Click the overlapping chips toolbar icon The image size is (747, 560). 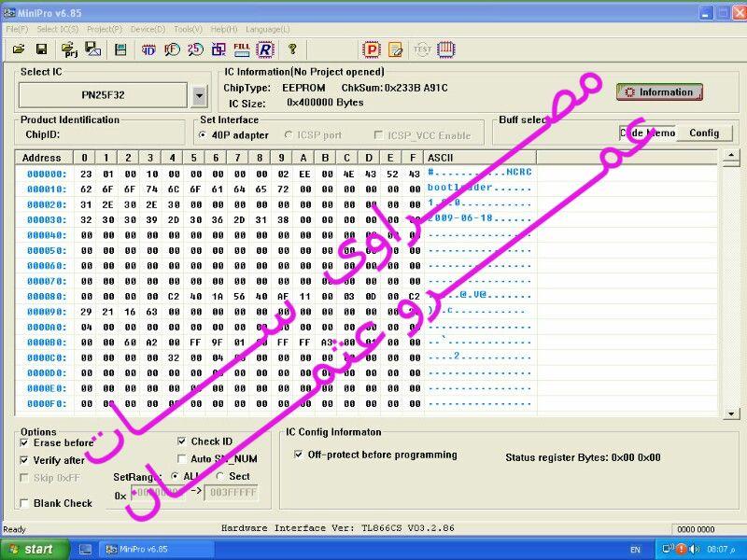click(x=218, y=49)
